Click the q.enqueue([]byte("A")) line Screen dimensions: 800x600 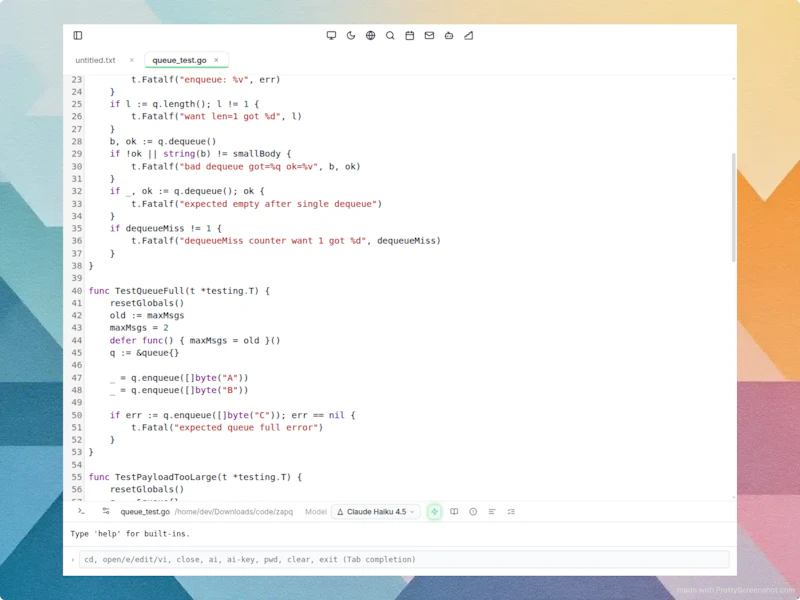179,378
